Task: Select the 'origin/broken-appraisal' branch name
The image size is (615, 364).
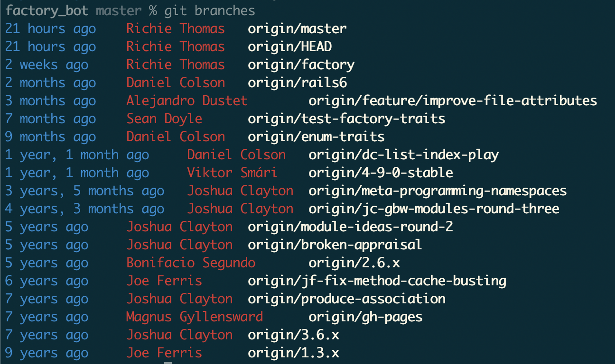Action: tap(335, 245)
